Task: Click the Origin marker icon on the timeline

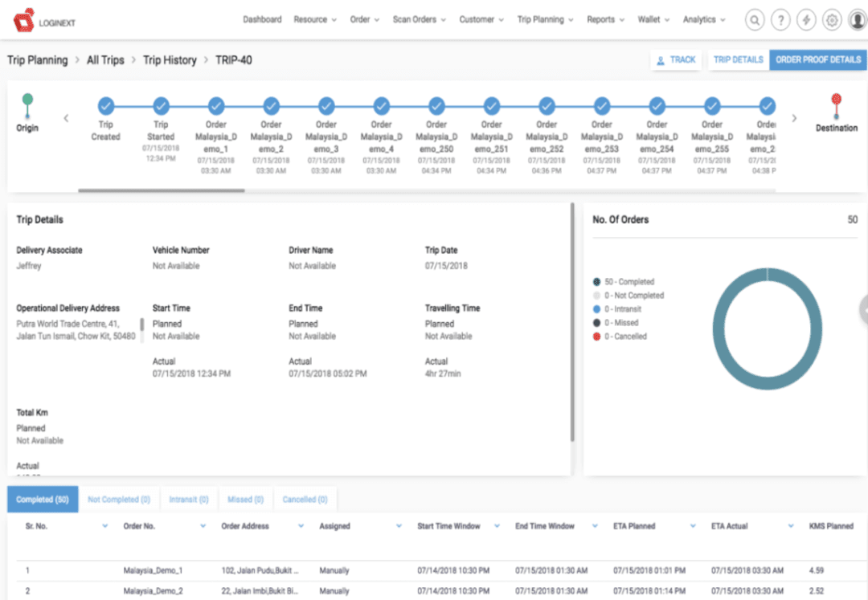Action: point(27,98)
